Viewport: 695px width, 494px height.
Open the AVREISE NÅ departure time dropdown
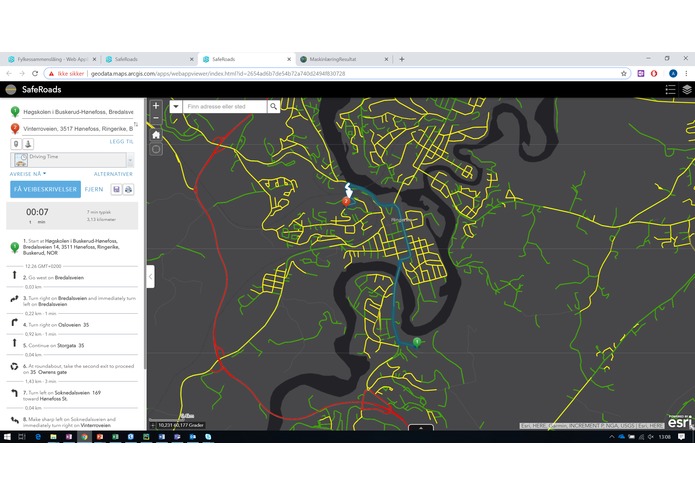coord(28,174)
